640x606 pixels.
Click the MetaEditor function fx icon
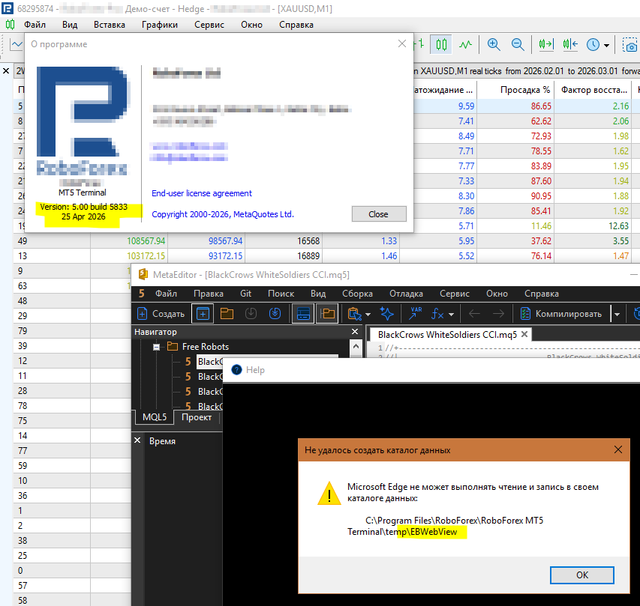tap(436, 313)
